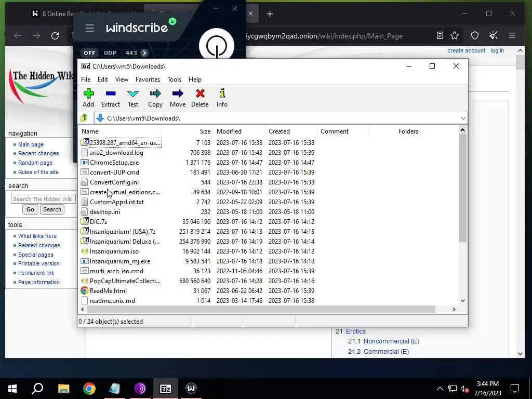
Task: Select the file ChromeSetup.exe
Action: click(x=114, y=163)
